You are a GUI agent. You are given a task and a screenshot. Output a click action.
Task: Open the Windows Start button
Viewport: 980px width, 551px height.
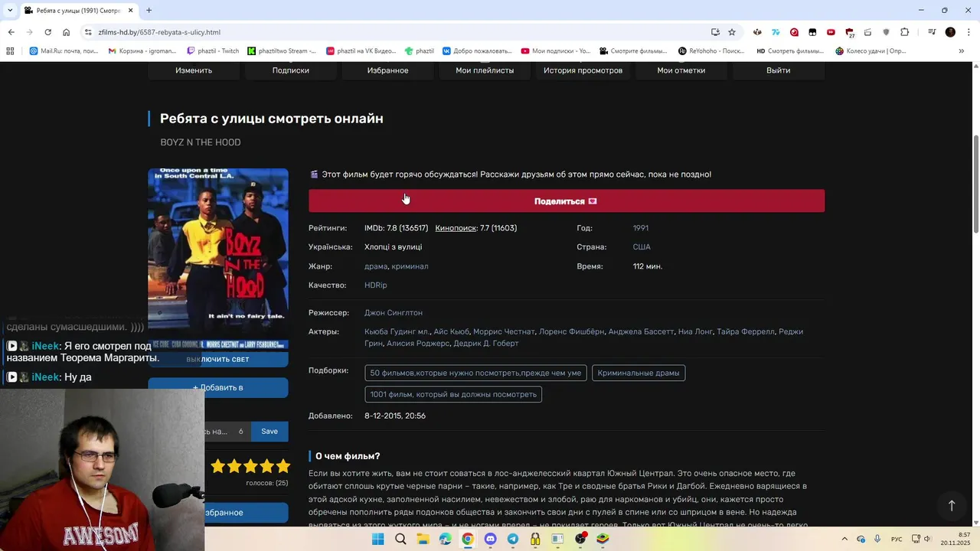(378, 539)
